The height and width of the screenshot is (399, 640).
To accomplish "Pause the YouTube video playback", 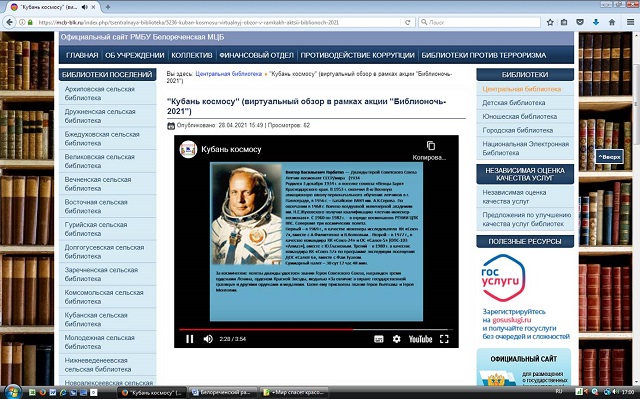I will click(x=189, y=339).
